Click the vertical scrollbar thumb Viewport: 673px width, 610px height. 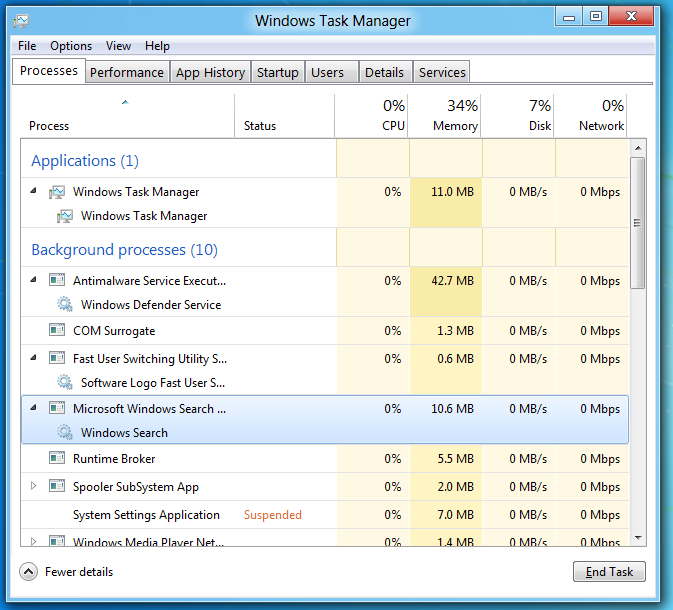[x=637, y=223]
